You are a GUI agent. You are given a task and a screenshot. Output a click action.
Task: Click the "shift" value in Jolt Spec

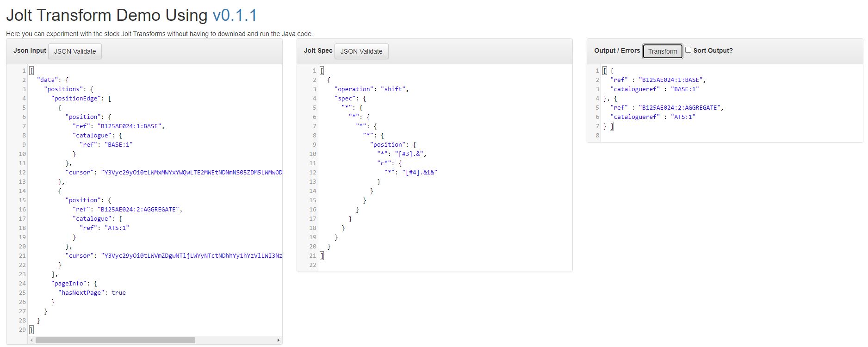tap(393, 89)
